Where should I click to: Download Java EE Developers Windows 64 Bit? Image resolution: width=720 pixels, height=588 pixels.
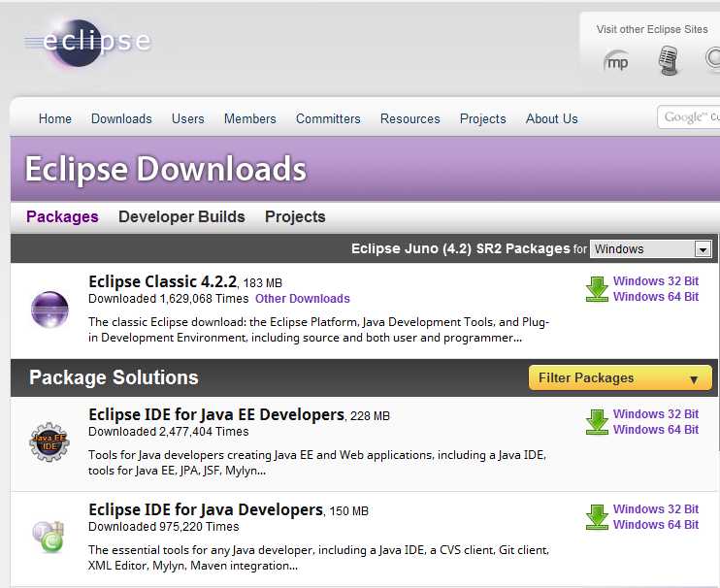pyautogui.click(x=656, y=429)
